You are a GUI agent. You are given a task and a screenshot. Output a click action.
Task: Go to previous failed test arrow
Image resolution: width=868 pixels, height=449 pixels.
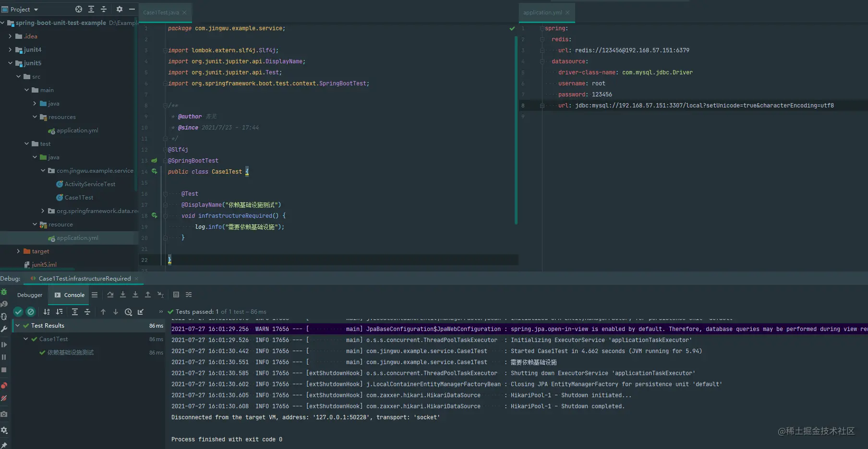103,312
